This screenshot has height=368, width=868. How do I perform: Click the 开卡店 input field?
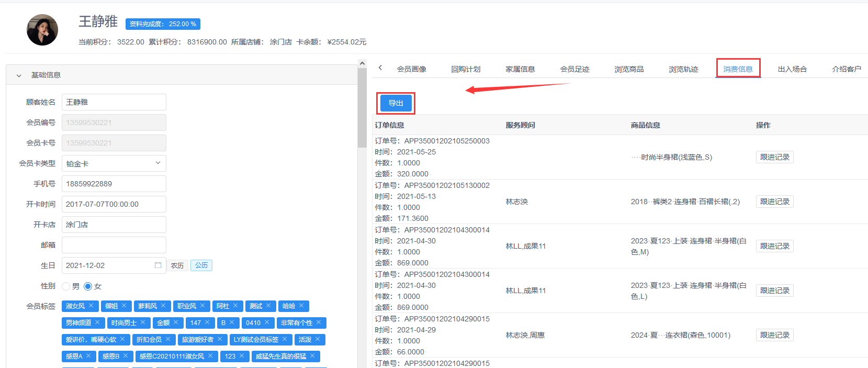click(114, 225)
